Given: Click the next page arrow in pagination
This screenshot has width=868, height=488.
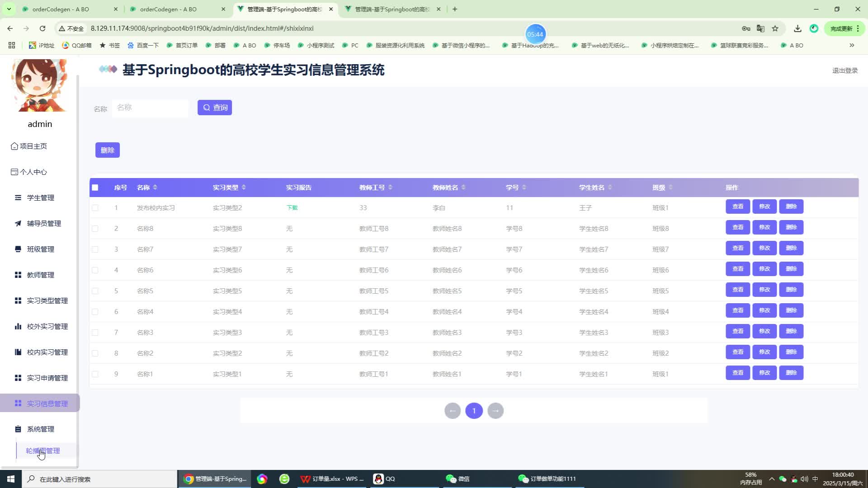Looking at the screenshot, I should tap(495, 411).
